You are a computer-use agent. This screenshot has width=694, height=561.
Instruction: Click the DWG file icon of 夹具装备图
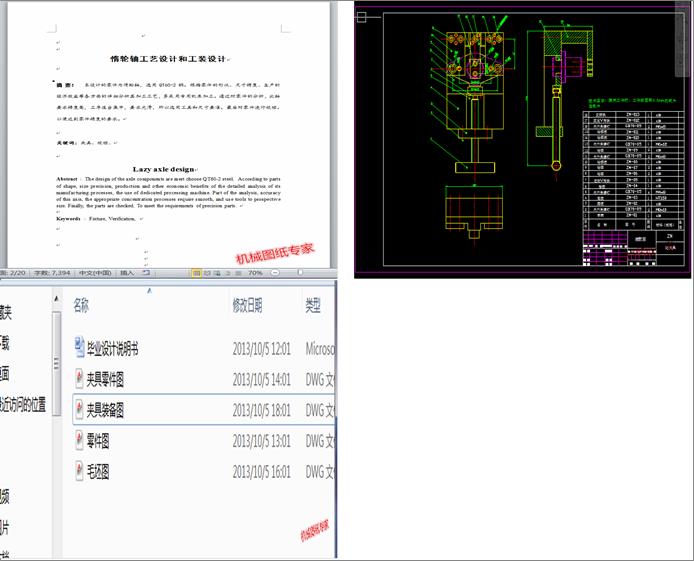[x=79, y=410]
